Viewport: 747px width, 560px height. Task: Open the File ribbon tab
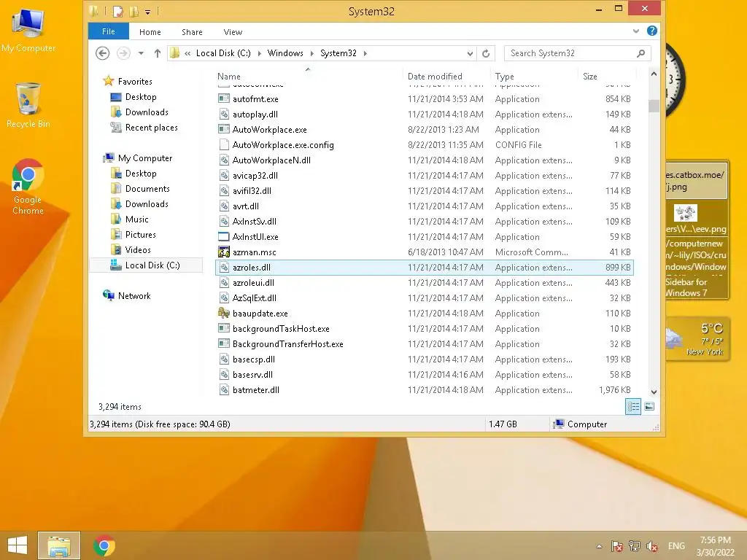109,31
